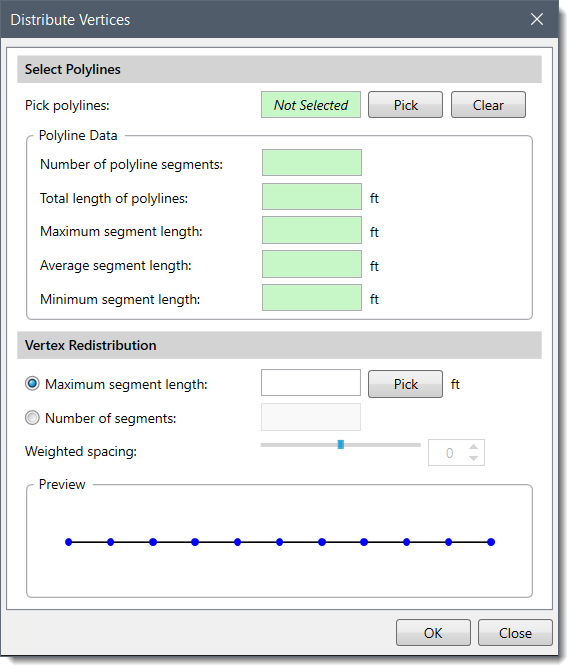Click the Minimum segment length field
Screen dimensions: 574x672
pyautogui.click(x=312, y=298)
